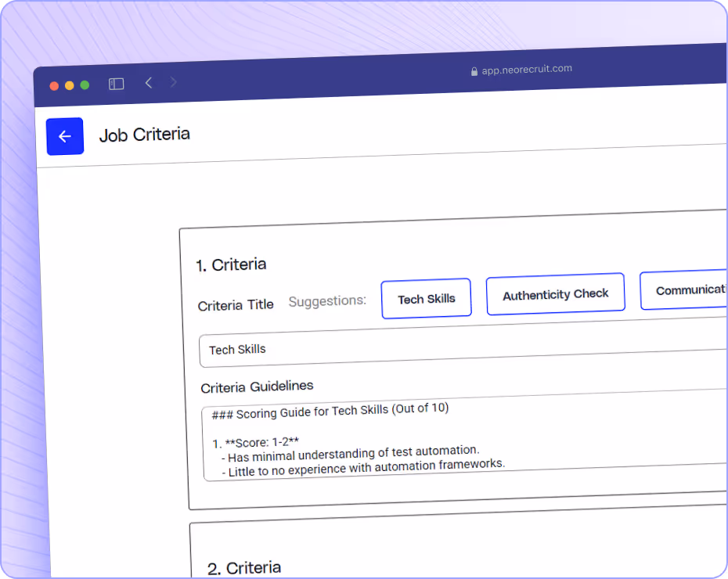Click the 'Criteria Guidelines' label
The width and height of the screenshot is (728, 579).
[x=257, y=387]
